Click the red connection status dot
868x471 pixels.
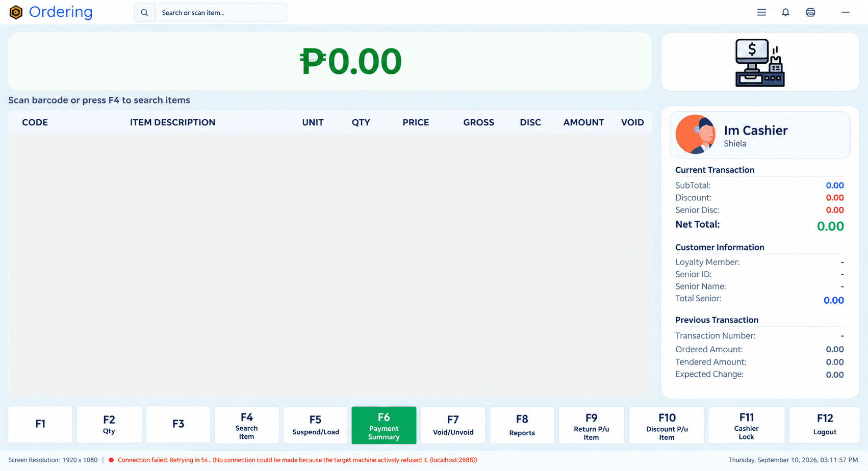coord(111,460)
